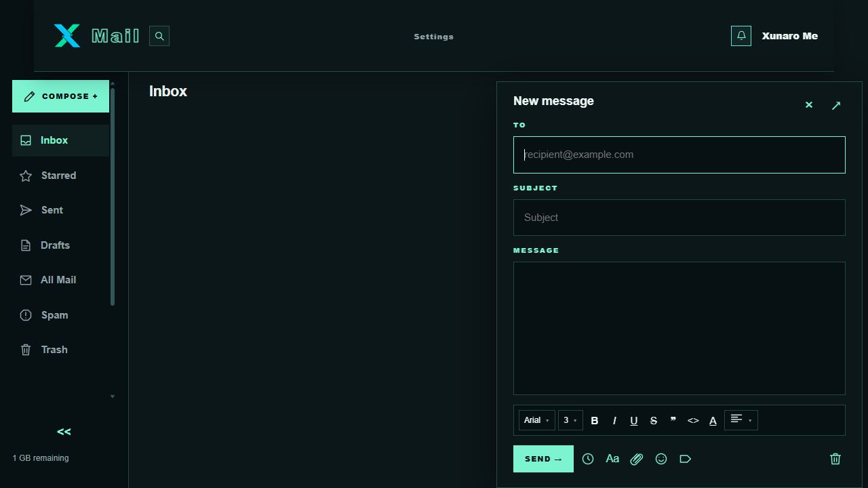Insert an emoji
The width and height of the screenshot is (868, 488).
pos(661,459)
